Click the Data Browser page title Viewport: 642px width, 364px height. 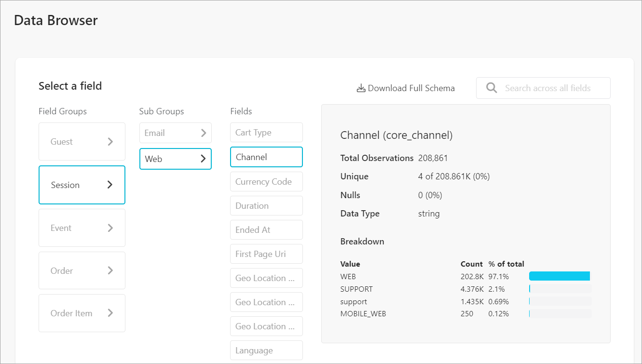click(x=56, y=20)
